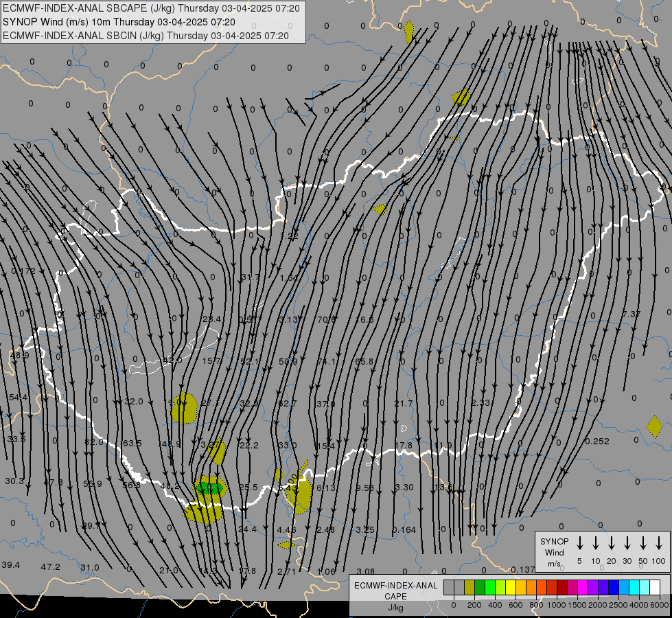Click the green CAPE patch on southern border
Viewport: 672px width, 618px height.
[x=210, y=488]
